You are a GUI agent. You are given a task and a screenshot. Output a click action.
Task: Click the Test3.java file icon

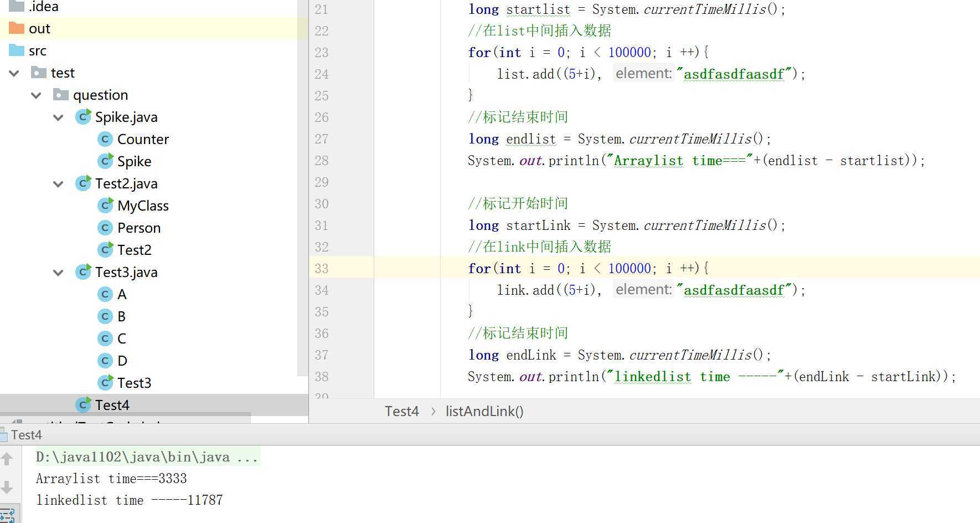(x=83, y=272)
